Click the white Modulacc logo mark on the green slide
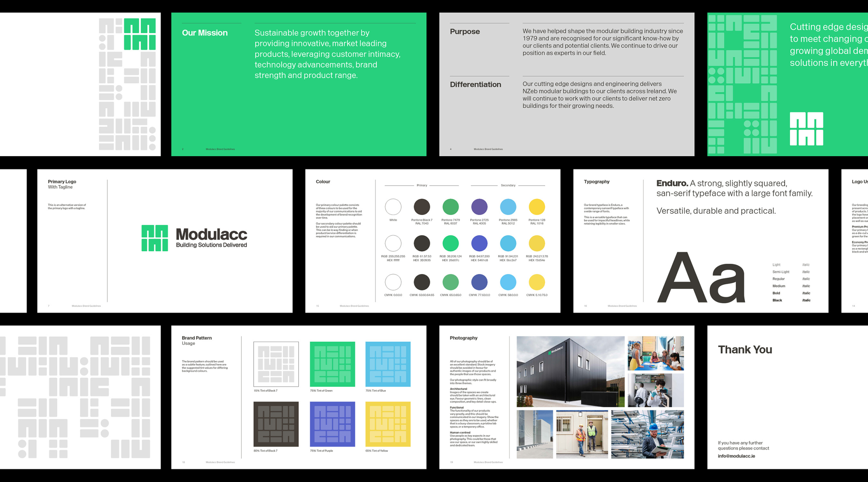This screenshot has height=482, width=868. point(806,129)
